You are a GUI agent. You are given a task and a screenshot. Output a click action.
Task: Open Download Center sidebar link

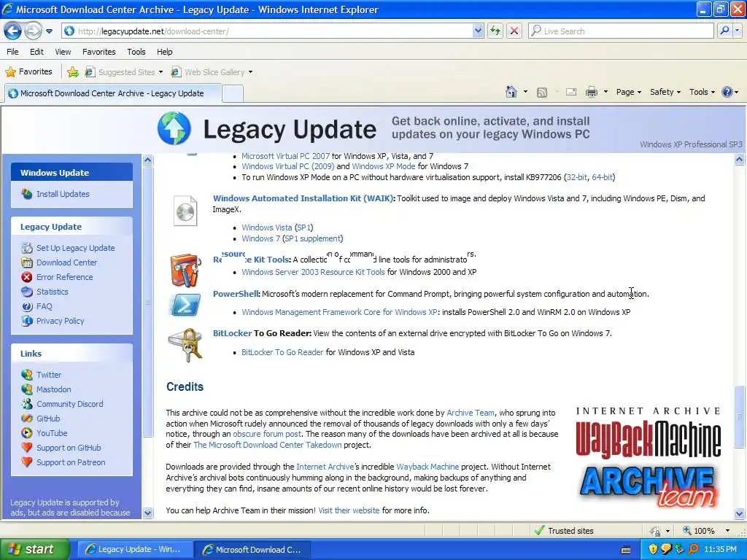[x=66, y=262]
